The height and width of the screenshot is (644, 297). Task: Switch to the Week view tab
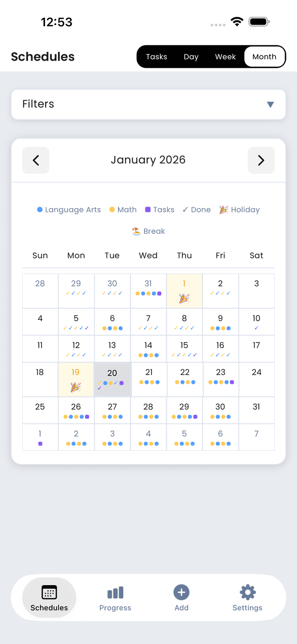[x=225, y=56]
